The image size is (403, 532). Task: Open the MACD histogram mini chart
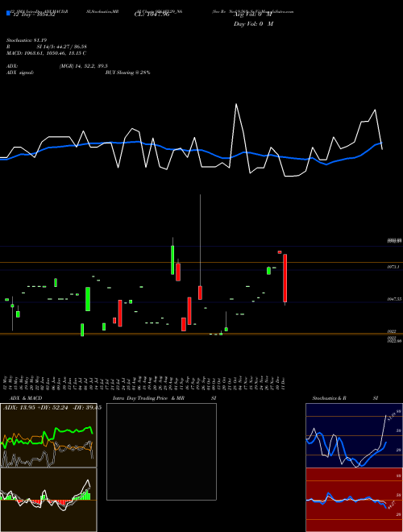point(48,500)
